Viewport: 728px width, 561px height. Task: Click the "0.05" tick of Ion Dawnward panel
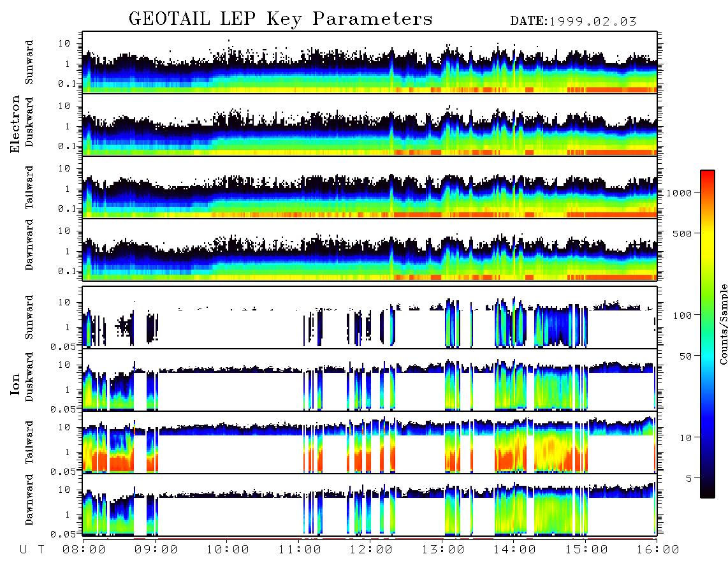coord(63,534)
